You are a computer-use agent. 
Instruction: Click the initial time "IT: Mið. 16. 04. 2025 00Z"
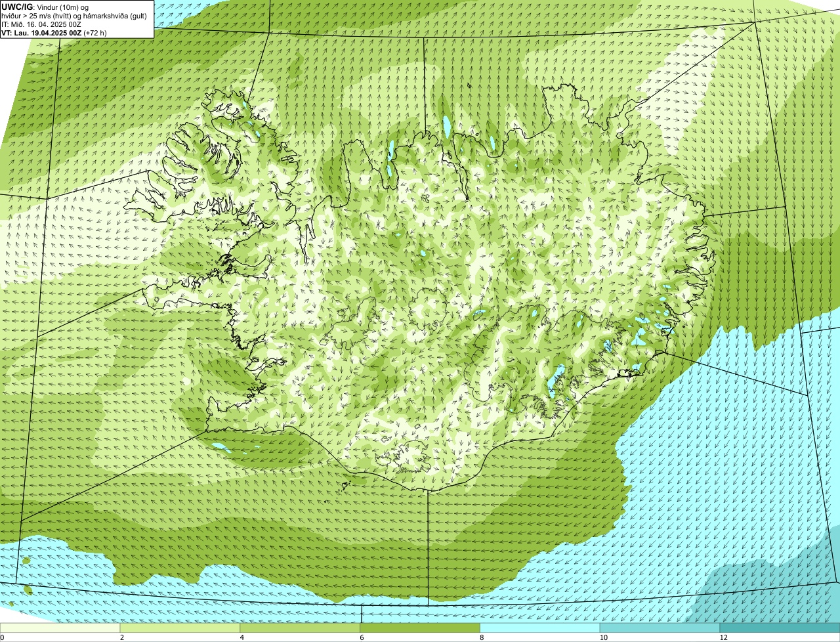(x=41, y=24)
